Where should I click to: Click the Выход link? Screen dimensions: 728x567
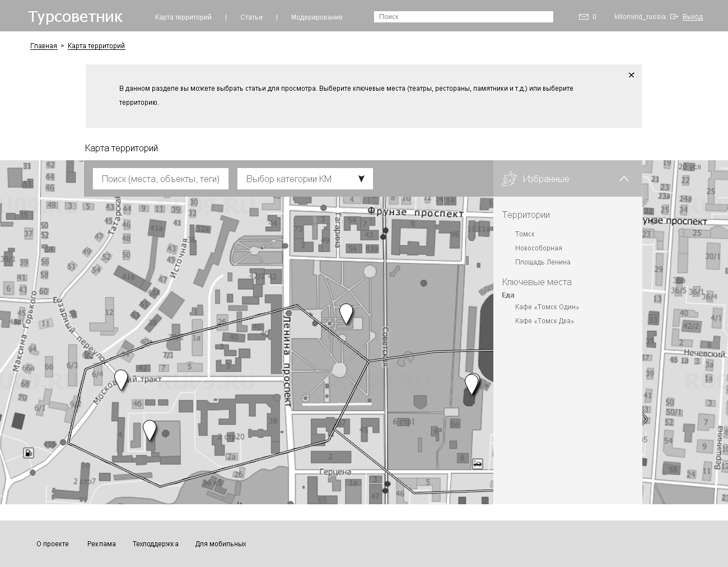(x=692, y=17)
